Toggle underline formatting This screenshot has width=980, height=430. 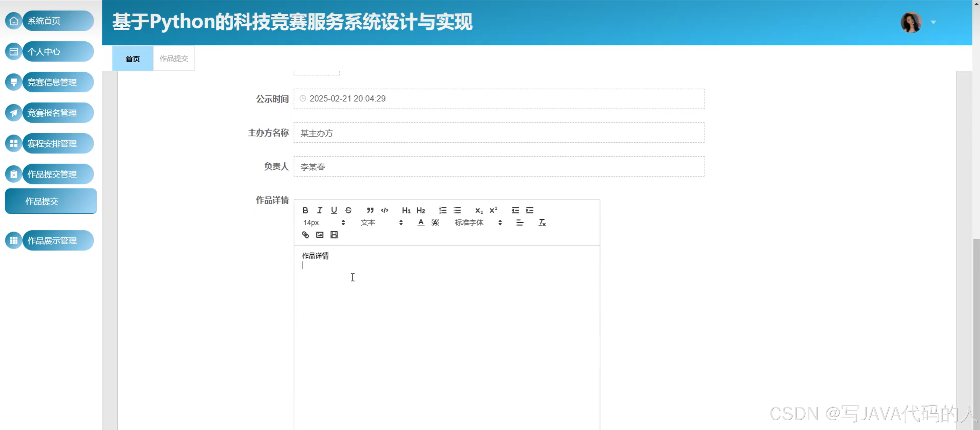(334, 210)
